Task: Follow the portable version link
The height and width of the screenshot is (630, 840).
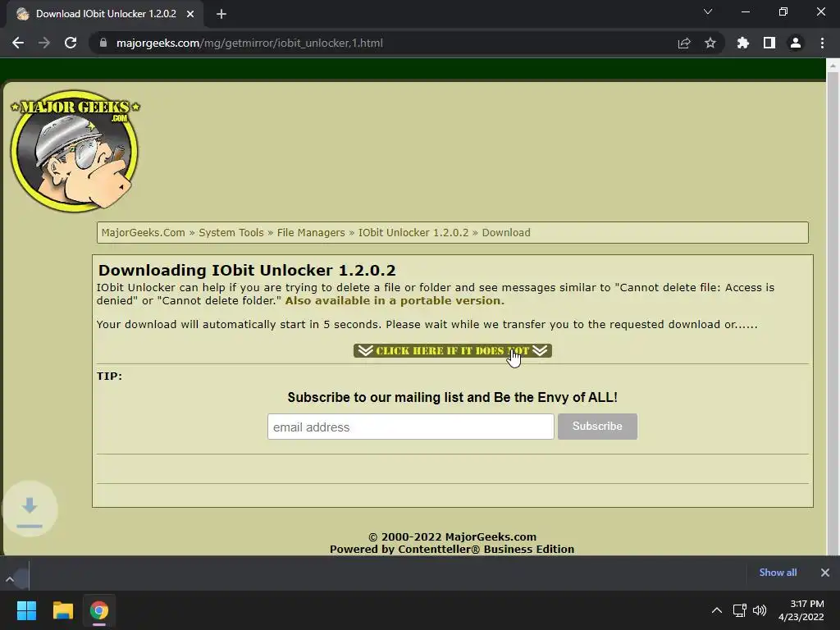Action: [x=395, y=300]
